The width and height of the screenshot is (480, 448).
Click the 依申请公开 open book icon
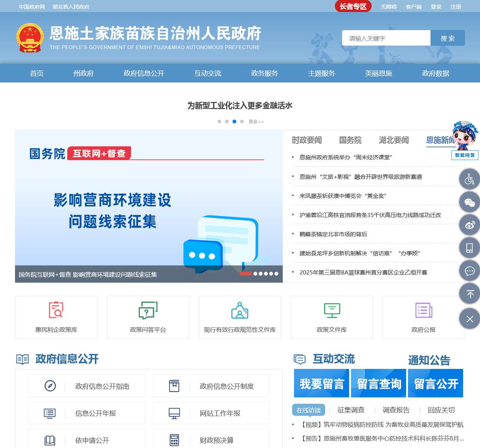point(50,440)
